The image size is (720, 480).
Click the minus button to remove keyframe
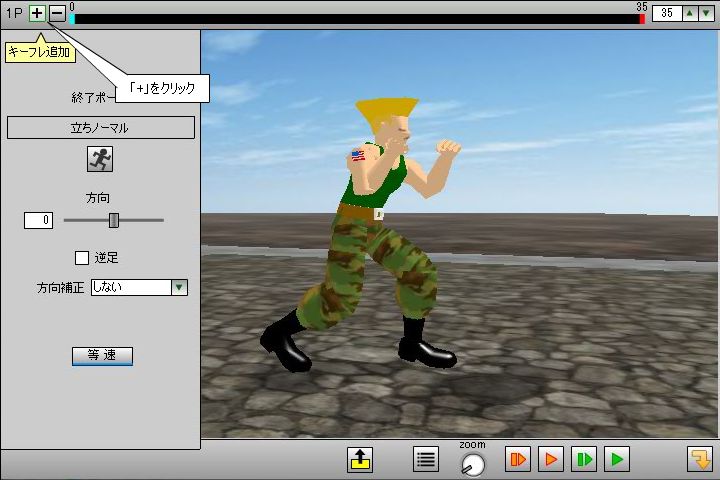coord(57,13)
